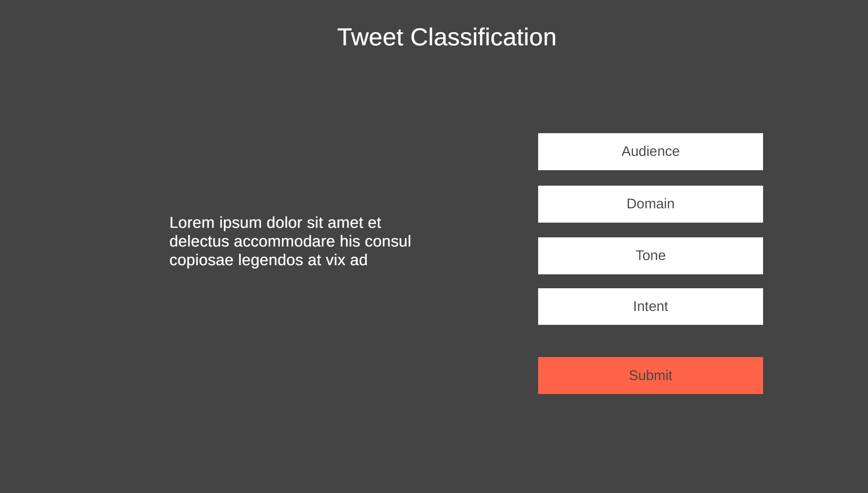The width and height of the screenshot is (868, 493).
Task: Expand the Tone options
Action: (x=650, y=256)
